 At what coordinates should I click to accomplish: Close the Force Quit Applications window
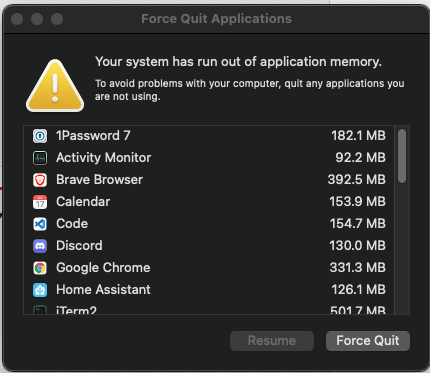point(17,19)
